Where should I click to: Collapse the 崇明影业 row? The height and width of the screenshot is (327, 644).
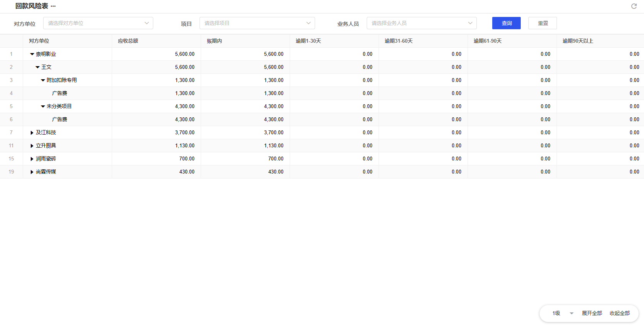coord(32,54)
